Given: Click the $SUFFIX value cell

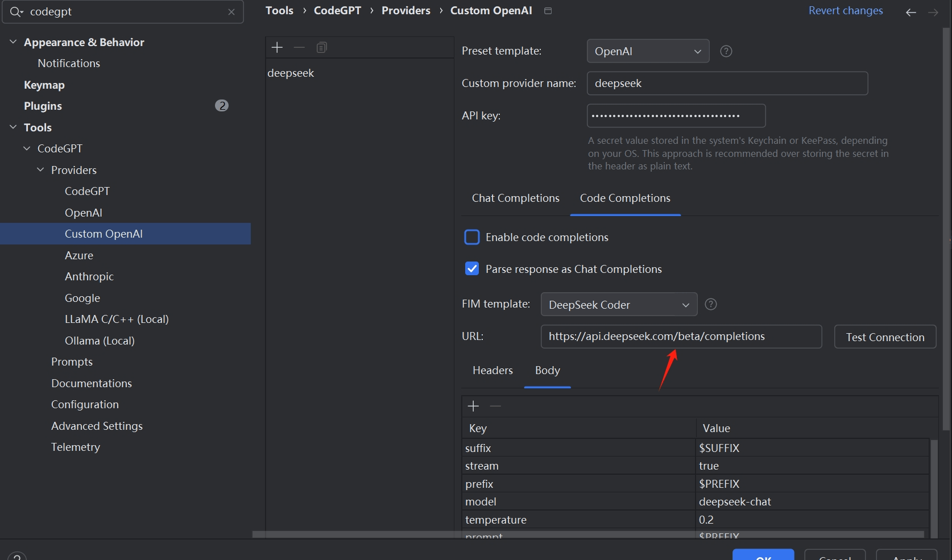Looking at the screenshot, I should (812, 448).
